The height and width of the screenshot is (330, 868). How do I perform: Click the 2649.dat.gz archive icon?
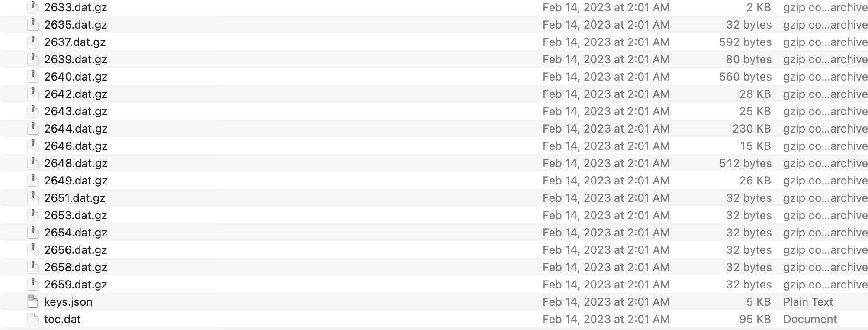[33, 181]
